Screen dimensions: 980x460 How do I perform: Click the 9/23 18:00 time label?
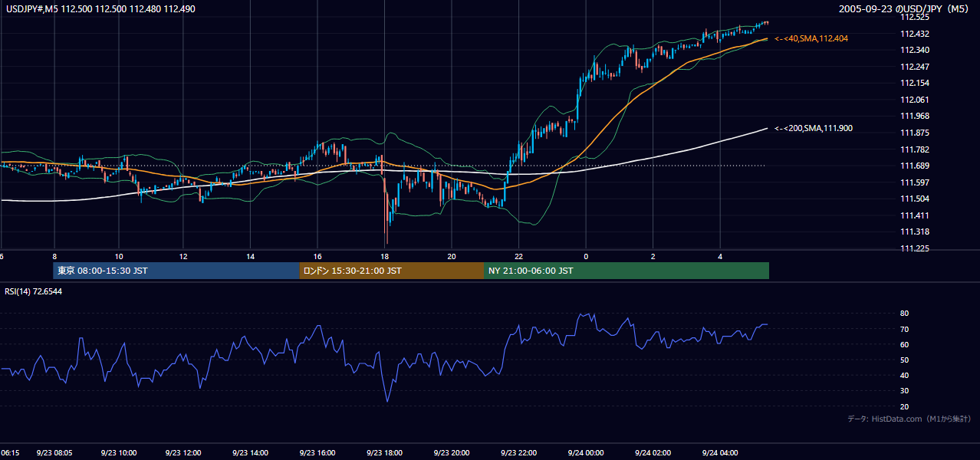(385, 453)
